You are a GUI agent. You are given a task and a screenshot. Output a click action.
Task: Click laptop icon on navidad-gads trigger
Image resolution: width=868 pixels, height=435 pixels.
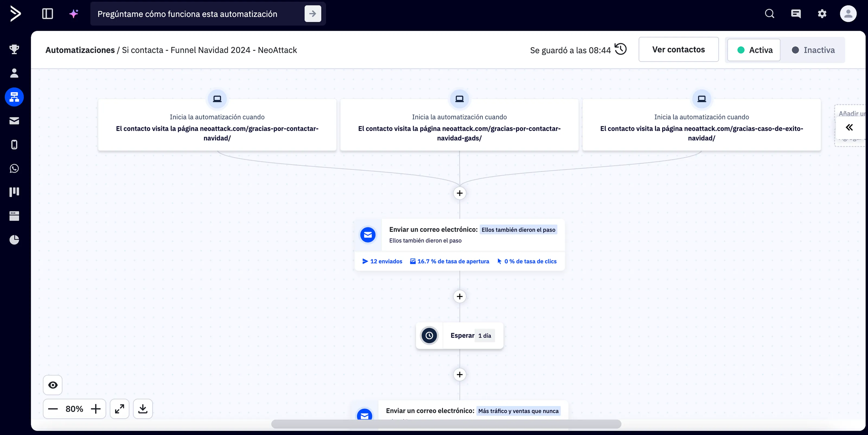tap(459, 99)
